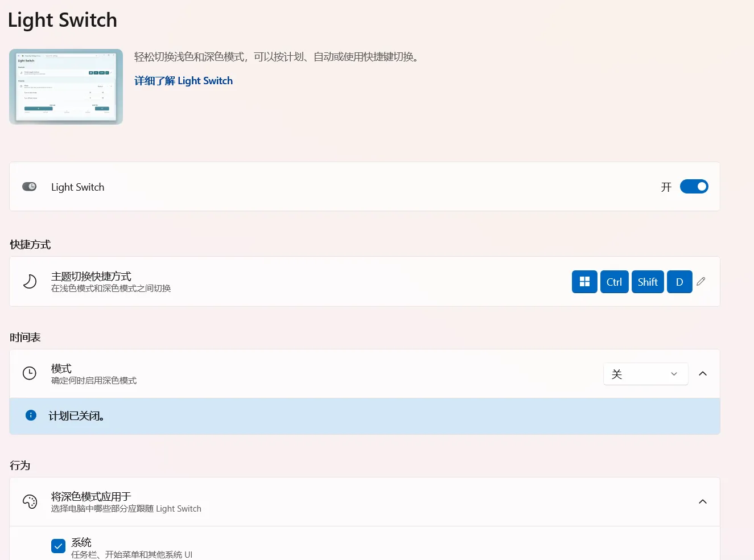Click the palette icon beside 将深色模式应用于
754x560 pixels.
(30, 501)
